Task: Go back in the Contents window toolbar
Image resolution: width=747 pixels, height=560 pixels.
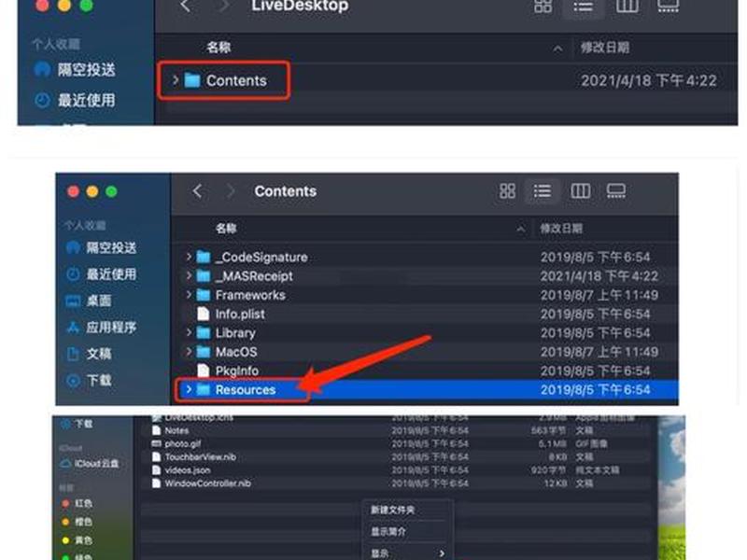Action: coord(198,191)
